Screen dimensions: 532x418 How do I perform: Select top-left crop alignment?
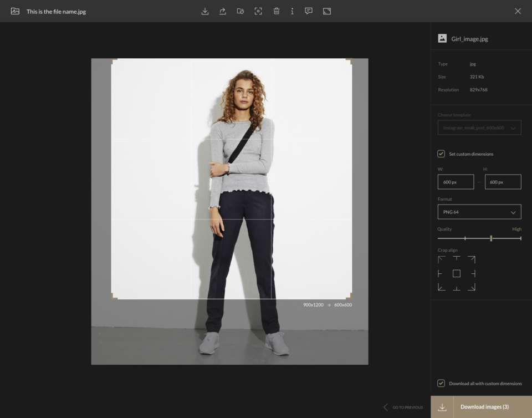(x=441, y=259)
